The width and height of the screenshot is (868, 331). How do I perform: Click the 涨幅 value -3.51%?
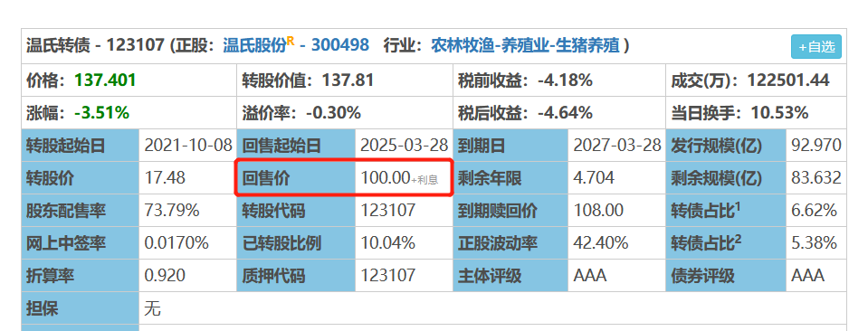[x=102, y=113]
